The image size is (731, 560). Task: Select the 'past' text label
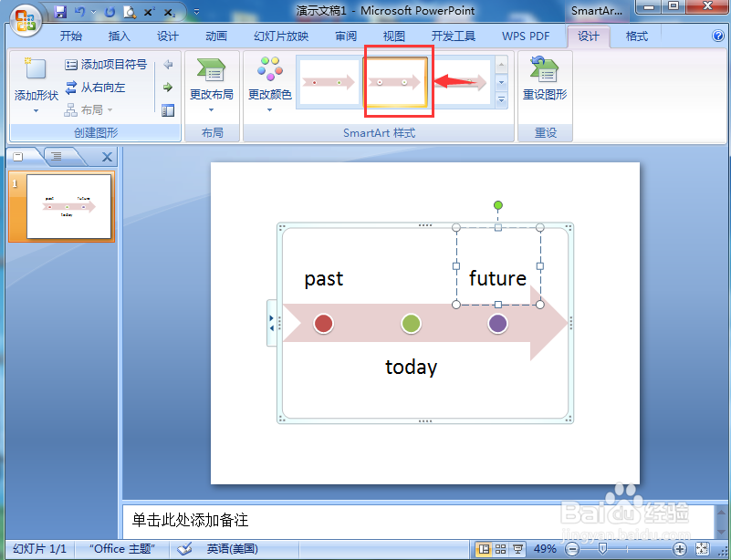click(324, 279)
